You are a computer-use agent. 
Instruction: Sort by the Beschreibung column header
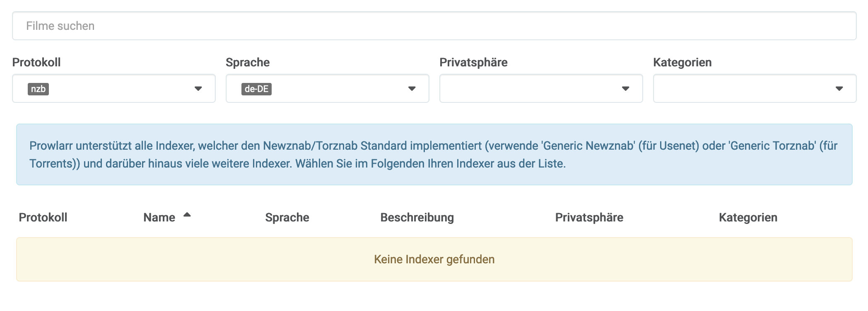point(417,217)
